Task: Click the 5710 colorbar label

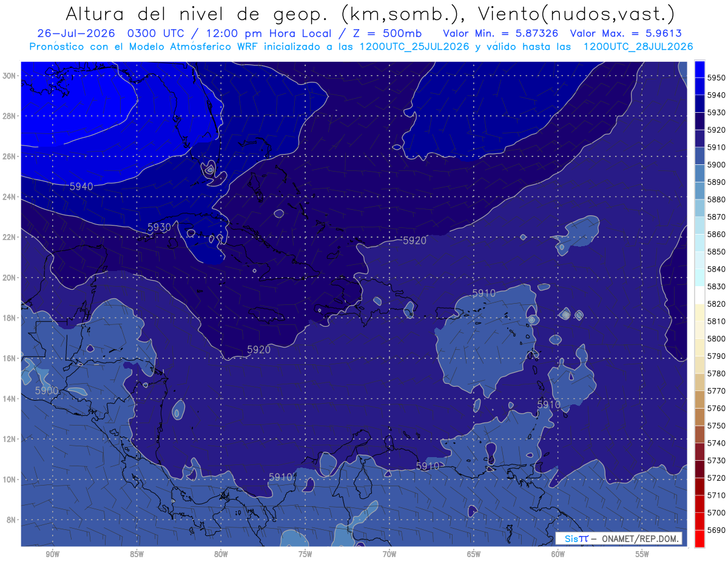Action: coord(716,495)
